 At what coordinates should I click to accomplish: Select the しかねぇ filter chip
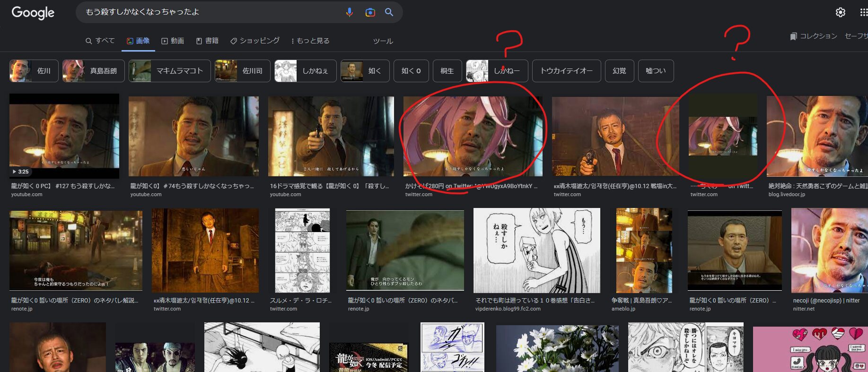tap(306, 71)
